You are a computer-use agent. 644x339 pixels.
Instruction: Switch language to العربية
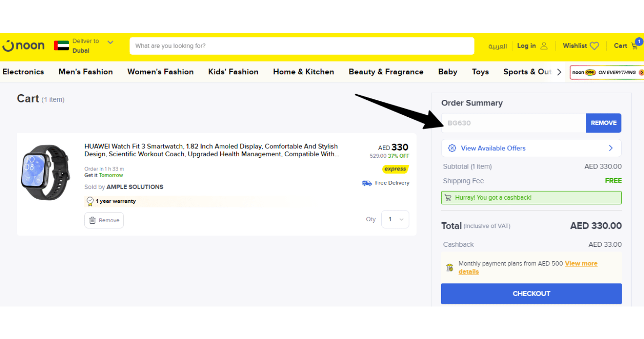498,46
